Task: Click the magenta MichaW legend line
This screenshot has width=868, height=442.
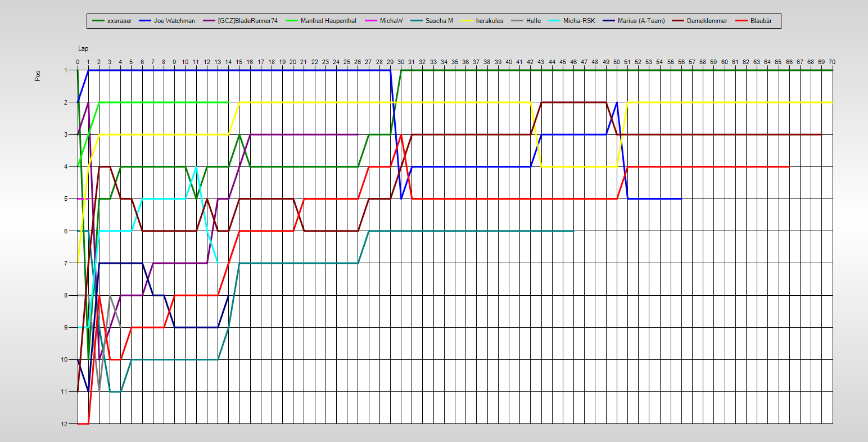Action: point(370,21)
